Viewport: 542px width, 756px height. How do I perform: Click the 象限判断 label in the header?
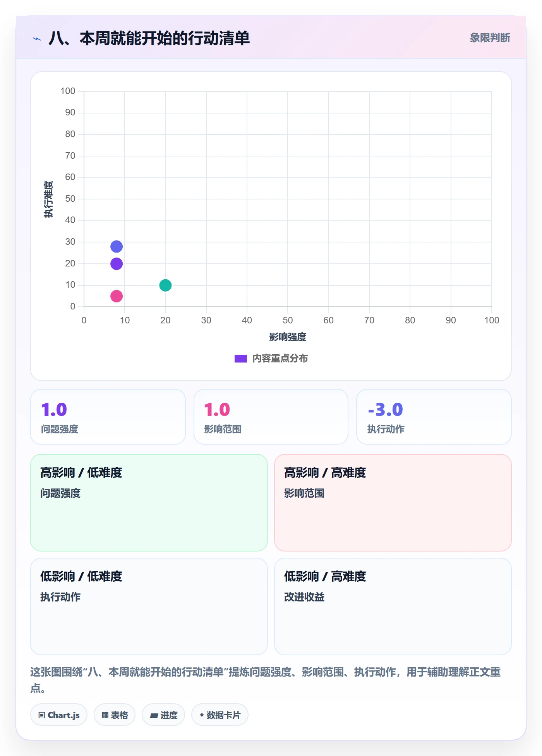490,38
